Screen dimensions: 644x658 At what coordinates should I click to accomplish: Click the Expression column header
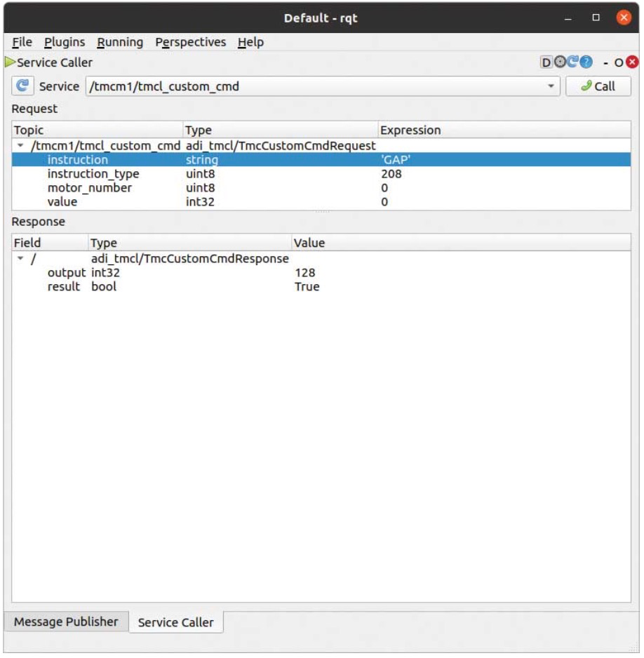pyautogui.click(x=410, y=130)
